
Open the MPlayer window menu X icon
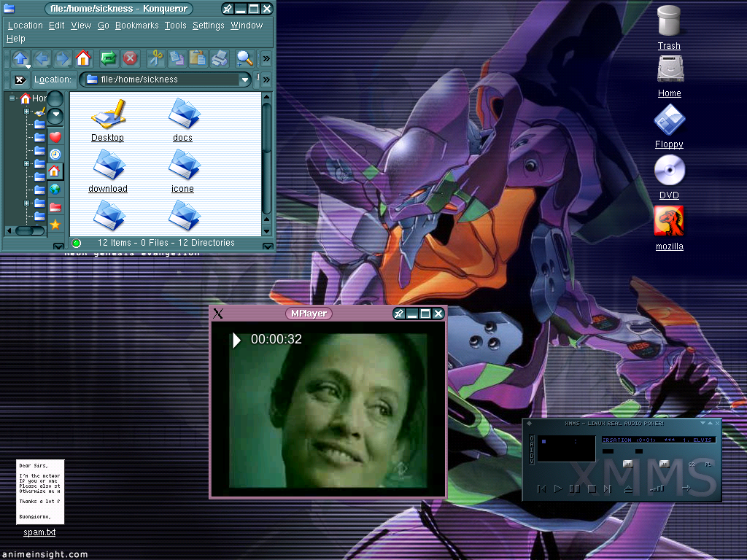(x=218, y=314)
